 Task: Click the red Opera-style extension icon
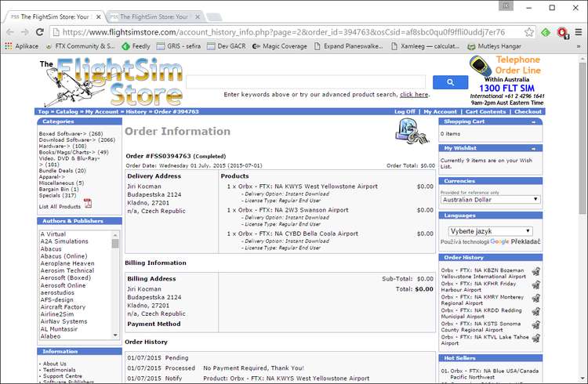coord(562,33)
